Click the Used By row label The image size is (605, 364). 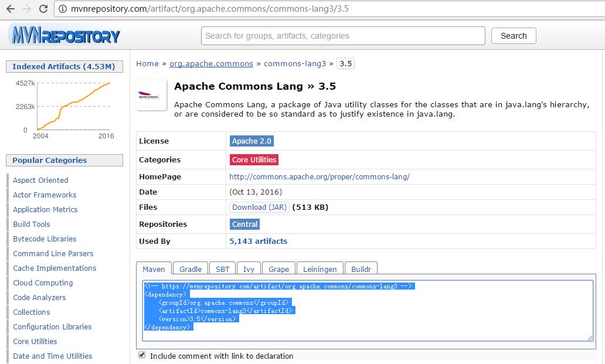[155, 241]
